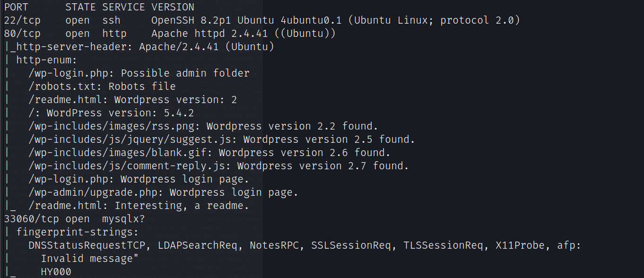Click the VERSION column header

click(173, 7)
